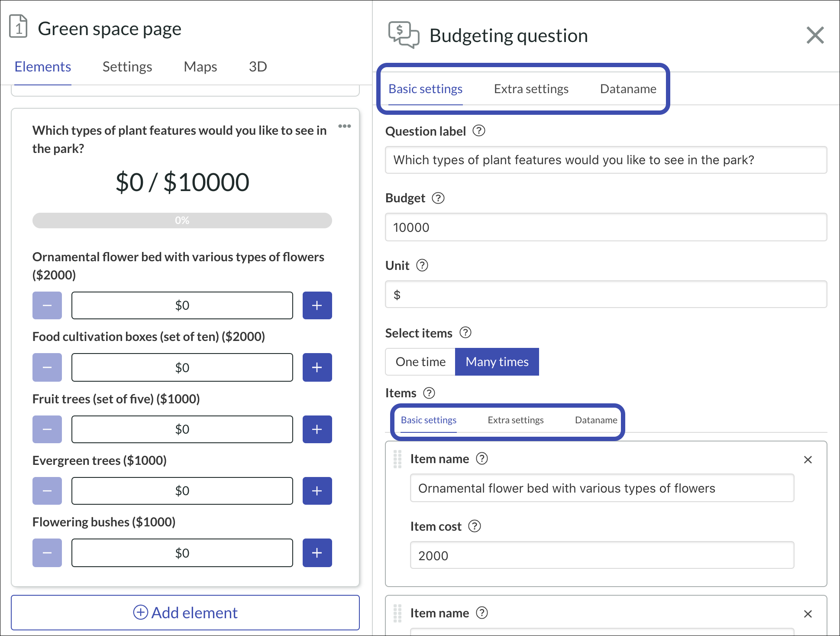Click the page number icon beside Green space page
The height and width of the screenshot is (636, 840).
point(18,26)
